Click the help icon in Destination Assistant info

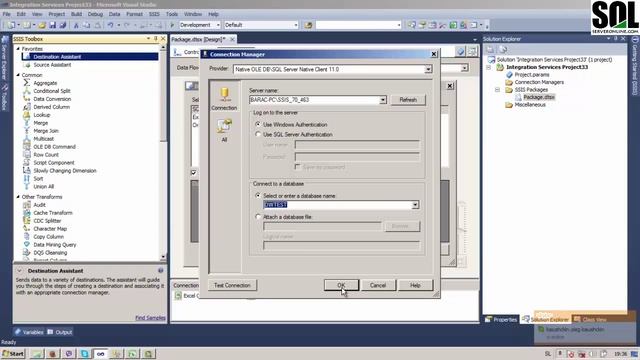[x=160, y=271]
